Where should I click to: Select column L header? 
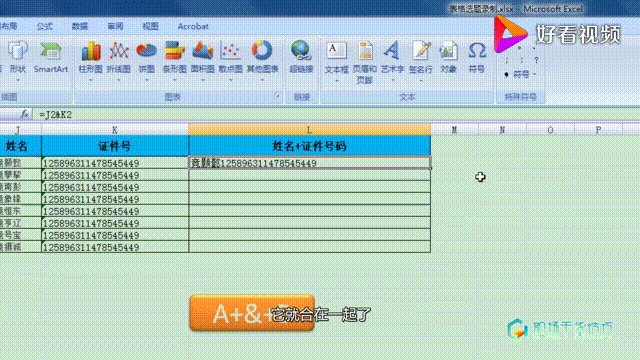click(x=309, y=130)
